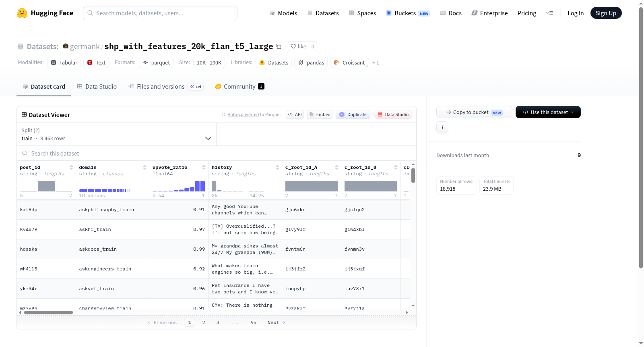Click the Hugging Face logo icon
The width and height of the screenshot is (644, 347).
22,13
